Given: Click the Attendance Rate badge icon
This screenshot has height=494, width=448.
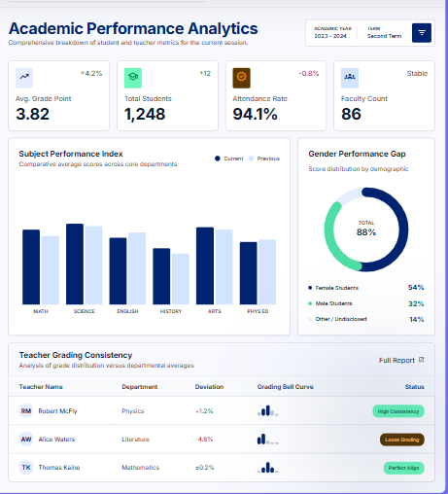Looking at the screenshot, I should pos(241,78).
